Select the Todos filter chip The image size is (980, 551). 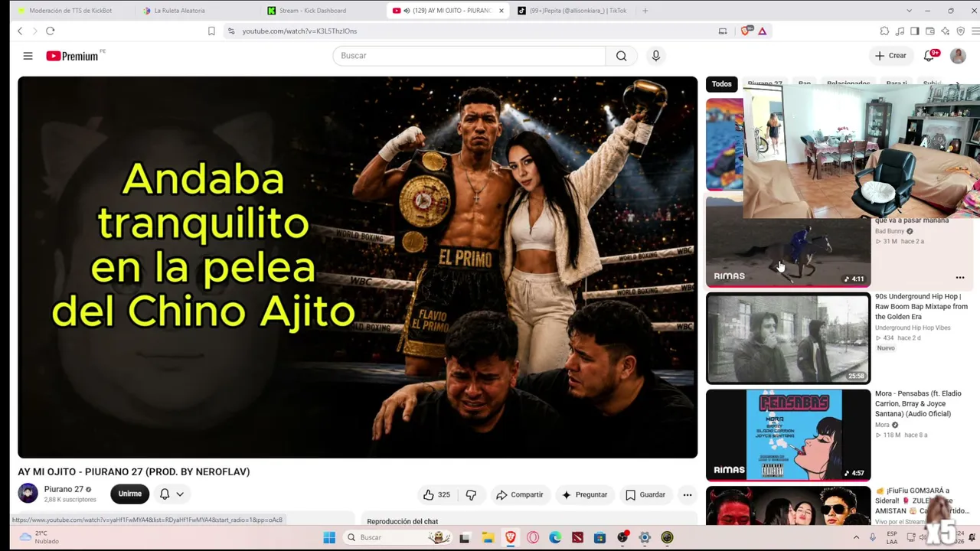pyautogui.click(x=721, y=84)
